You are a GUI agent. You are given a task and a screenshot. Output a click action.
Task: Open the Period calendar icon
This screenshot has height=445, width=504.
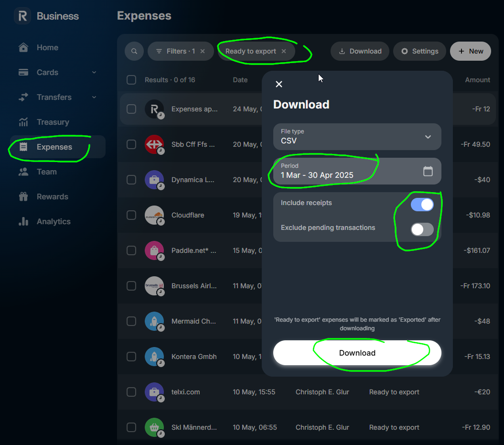pyautogui.click(x=428, y=171)
